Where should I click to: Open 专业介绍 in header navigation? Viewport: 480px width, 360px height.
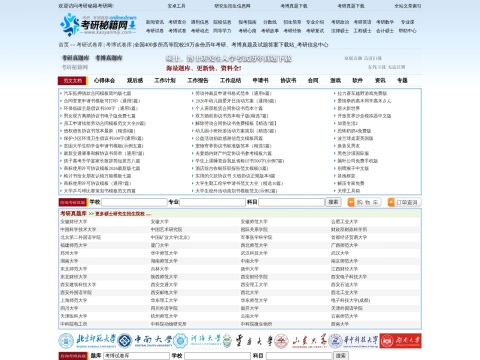pos(315,22)
